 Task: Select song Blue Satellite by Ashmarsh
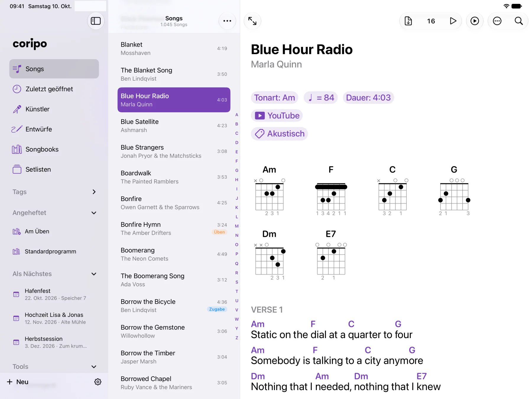click(174, 126)
